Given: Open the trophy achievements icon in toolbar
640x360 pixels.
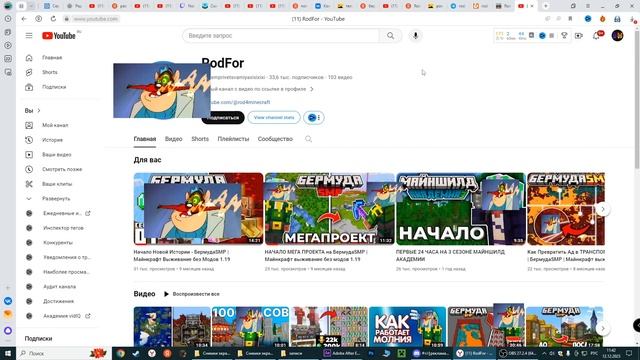Looking at the screenshot, I should 564,36.
